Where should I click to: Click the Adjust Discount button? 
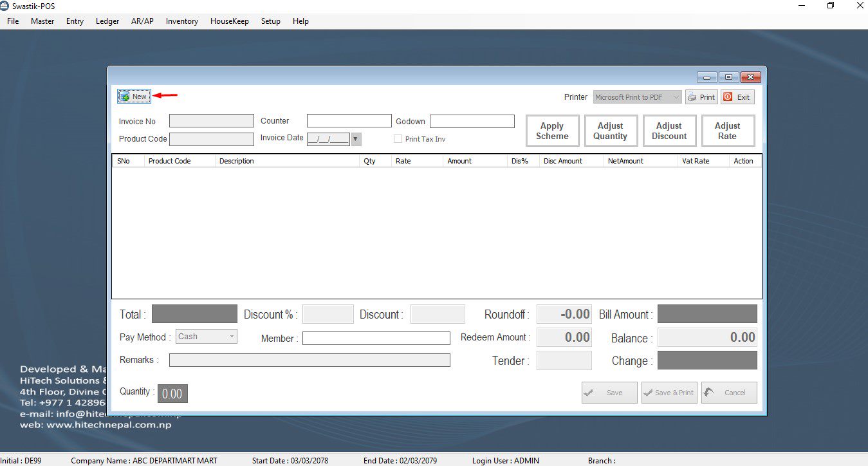(669, 131)
